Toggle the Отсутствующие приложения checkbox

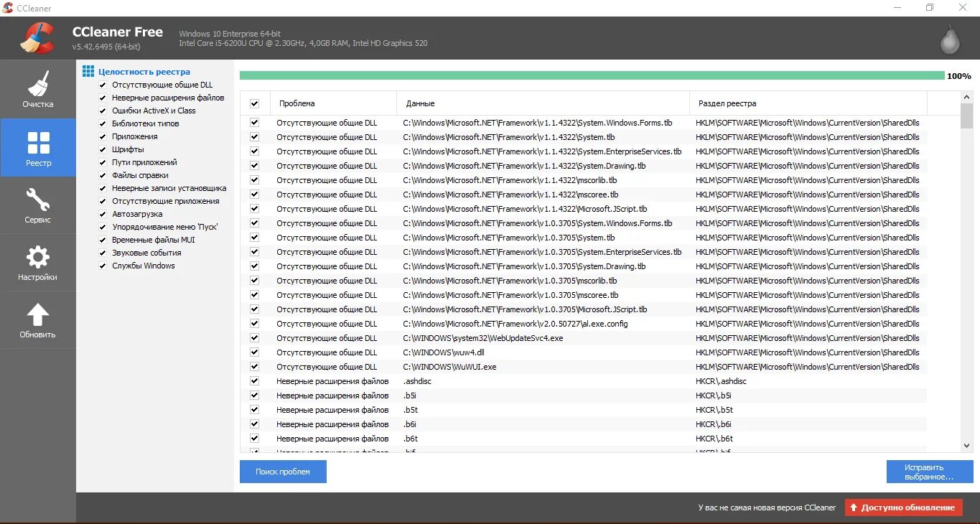(103, 201)
